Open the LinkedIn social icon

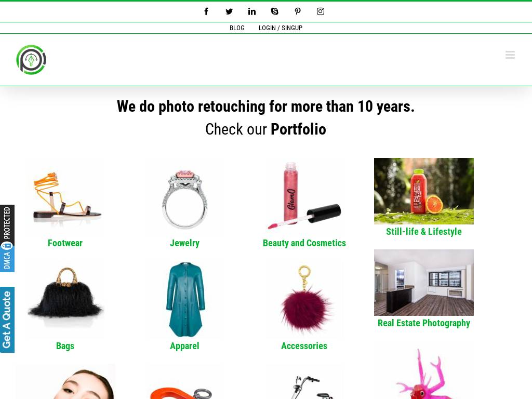click(x=252, y=11)
